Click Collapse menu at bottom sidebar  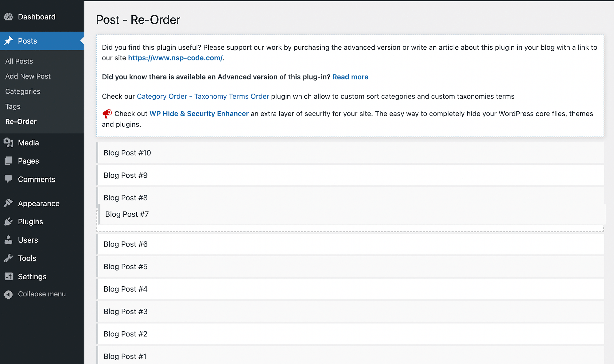point(42,294)
